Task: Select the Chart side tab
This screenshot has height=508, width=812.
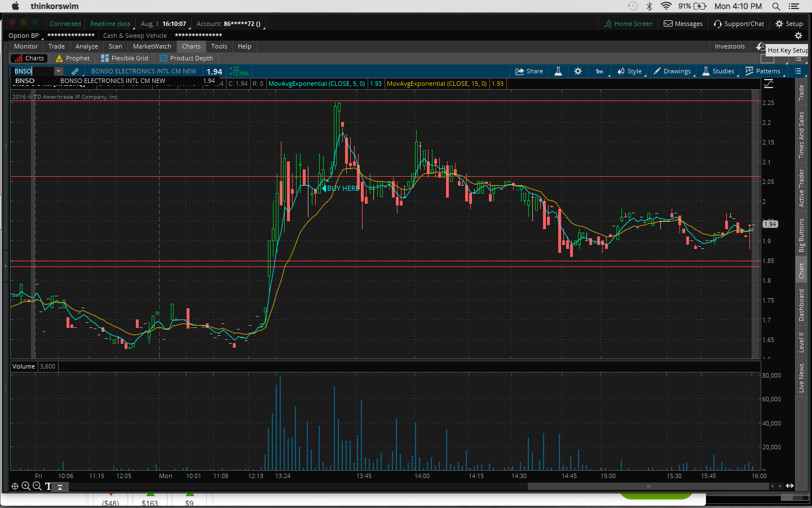Action: click(801, 271)
